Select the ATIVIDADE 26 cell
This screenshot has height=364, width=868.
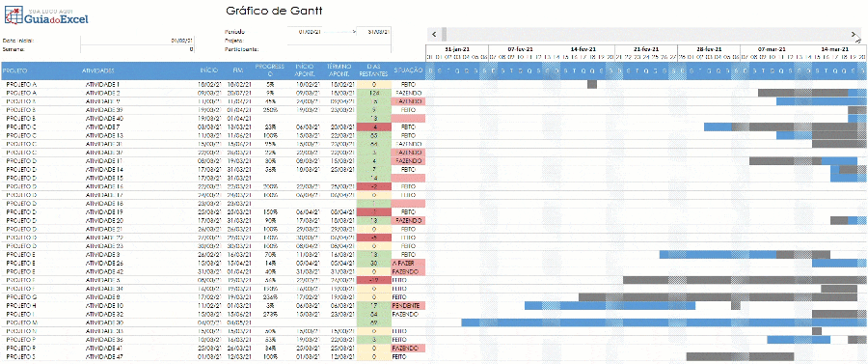[104, 263]
